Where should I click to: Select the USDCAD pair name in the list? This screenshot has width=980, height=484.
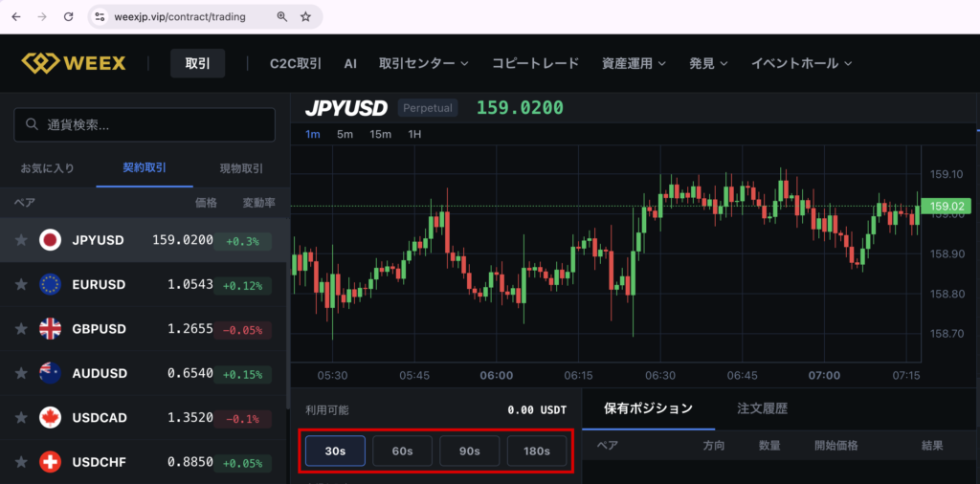tap(100, 417)
